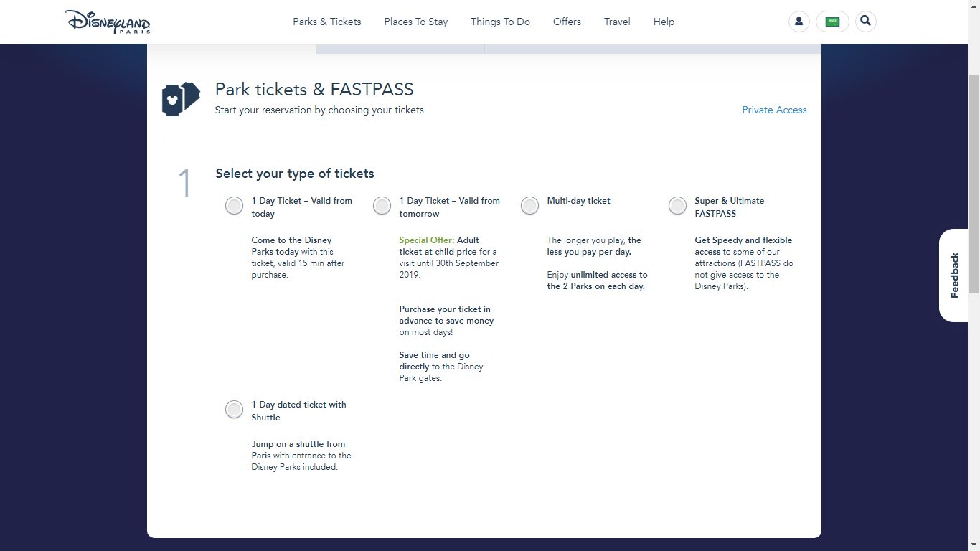Choose 1 Day Ticket valid from tomorrow radio
Screen dimensions: 980x551
pos(382,206)
